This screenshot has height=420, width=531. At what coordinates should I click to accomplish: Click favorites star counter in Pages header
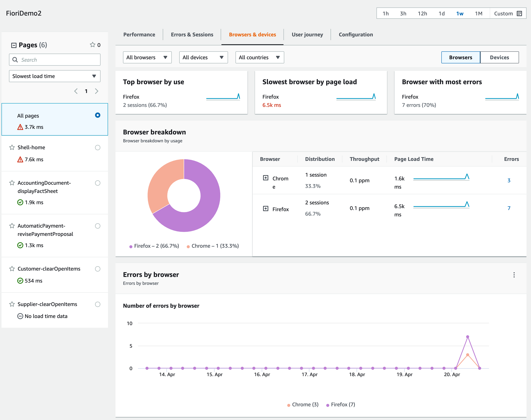tap(92, 45)
